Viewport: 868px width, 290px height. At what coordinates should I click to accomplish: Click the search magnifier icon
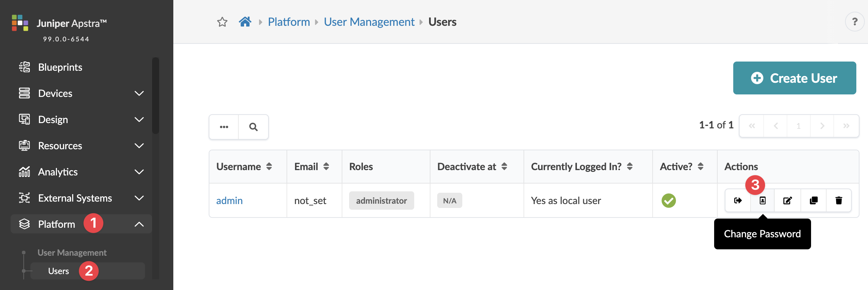pos(253,127)
